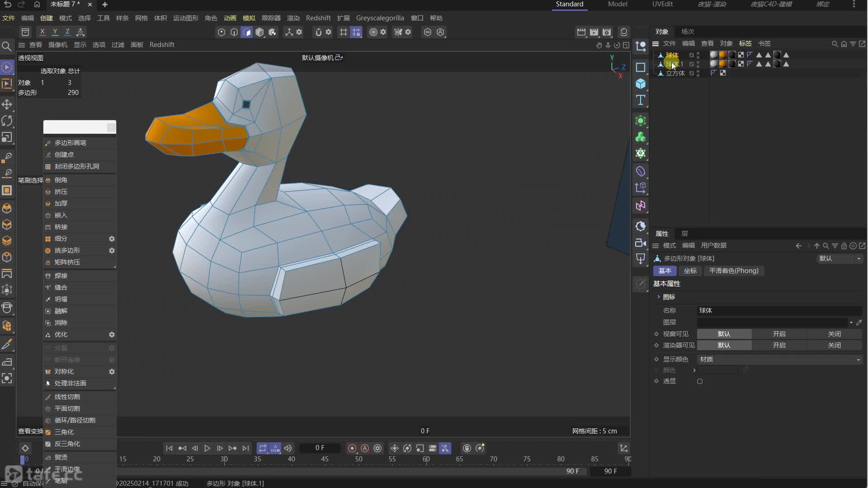This screenshot has height=488, width=868.
Task: Click the 名称 field containing 球体
Action: (x=779, y=310)
